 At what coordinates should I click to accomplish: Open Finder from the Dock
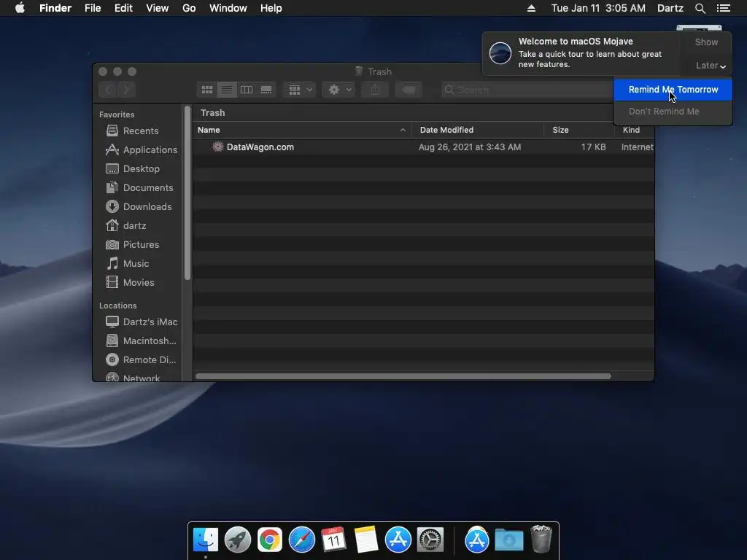point(205,540)
